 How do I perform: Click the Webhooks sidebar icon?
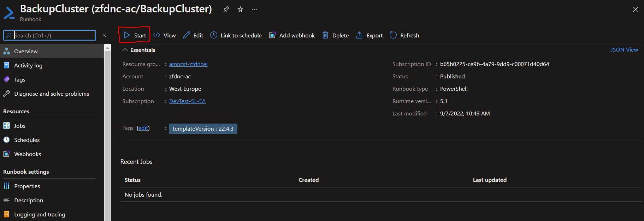6,154
